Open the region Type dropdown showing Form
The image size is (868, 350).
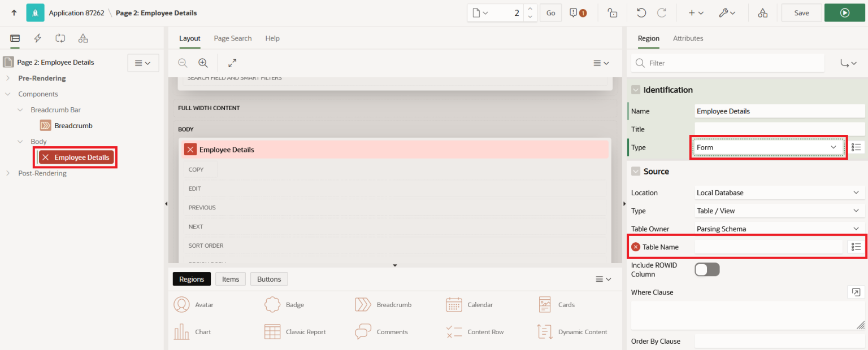[x=768, y=147]
